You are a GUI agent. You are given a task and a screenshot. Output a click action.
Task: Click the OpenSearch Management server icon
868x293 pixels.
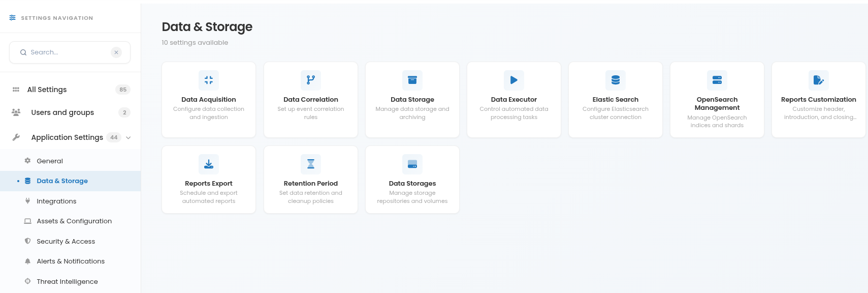coord(717,80)
